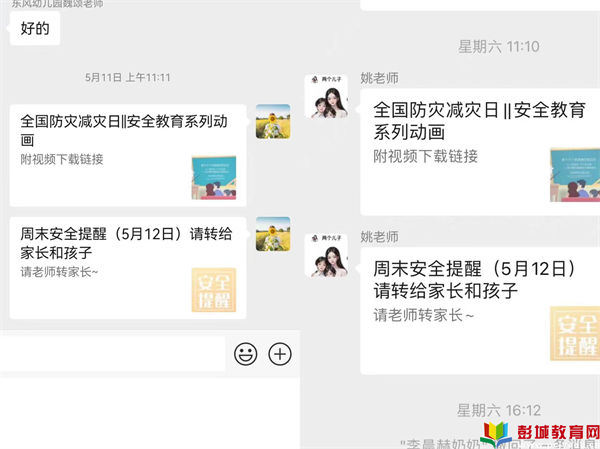Click the 彭城教育网 watermark logo
Viewport: 600px width, 449px height.
pos(540,434)
